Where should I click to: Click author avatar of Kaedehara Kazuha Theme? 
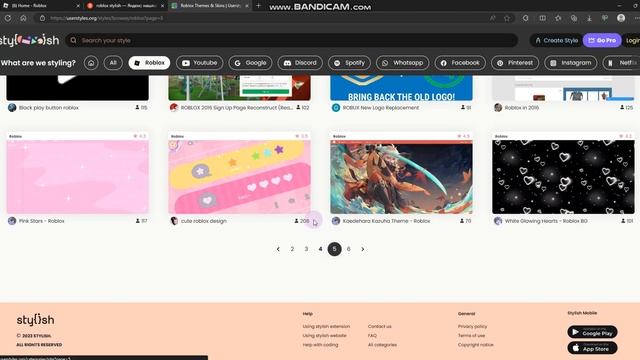(x=336, y=221)
